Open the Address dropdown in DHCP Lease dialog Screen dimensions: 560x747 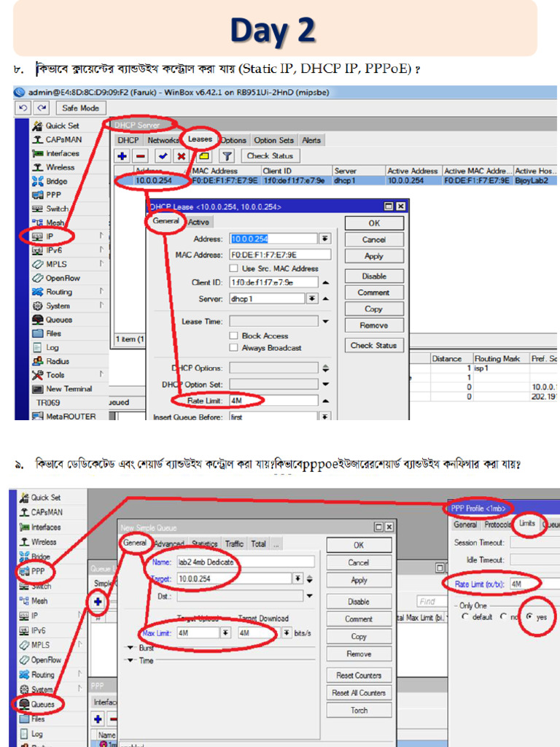[324, 239]
